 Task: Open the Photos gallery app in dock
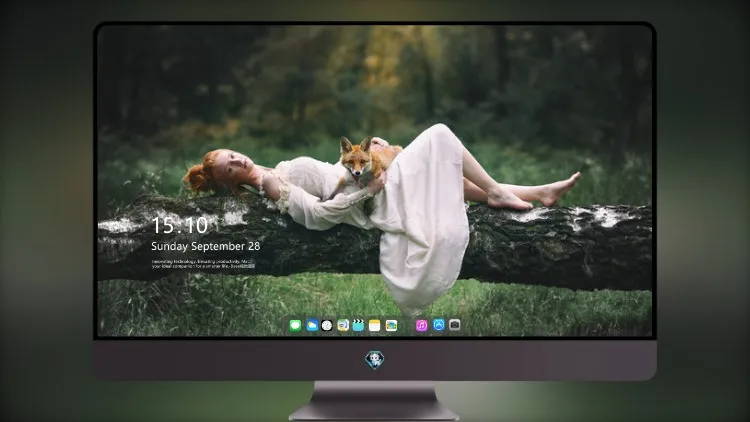[x=391, y=325]
